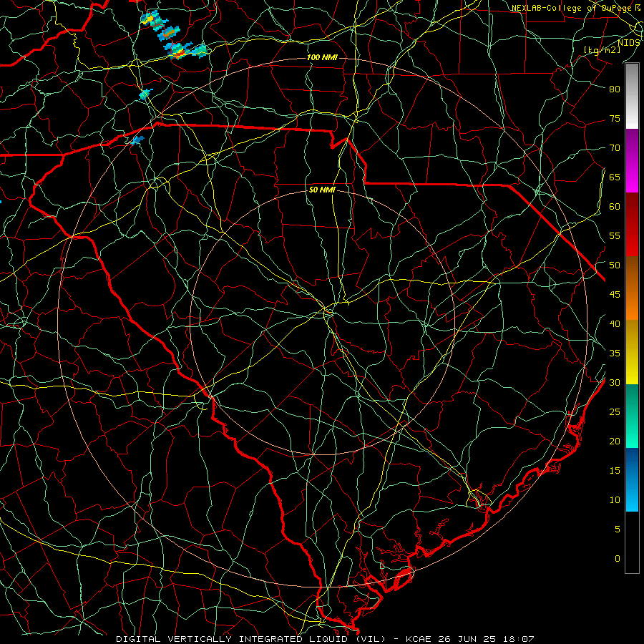Screen dimensions: 644x644
Task: Click the 40 value on the color scale
Action: click(615, 324)
